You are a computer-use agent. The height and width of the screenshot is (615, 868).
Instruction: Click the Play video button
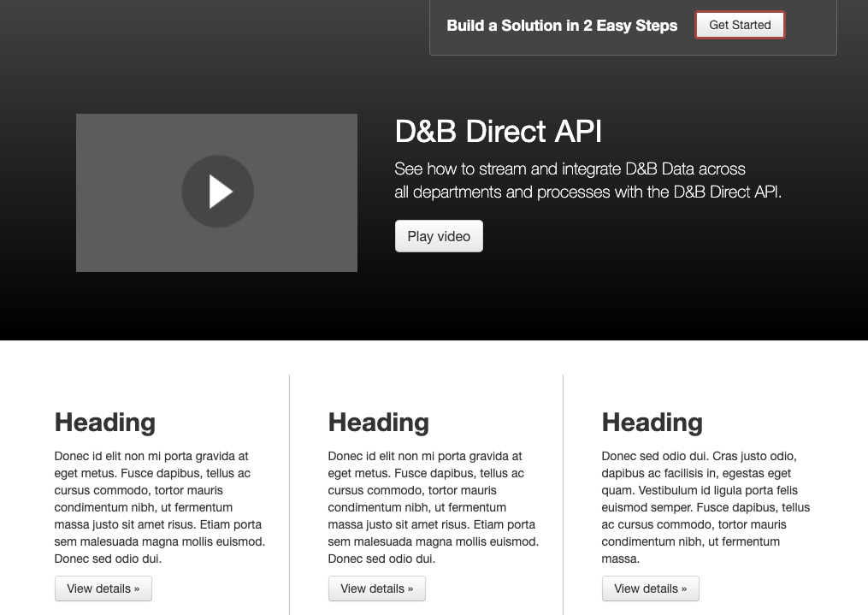pyautogui.click(x=439, y=236)
